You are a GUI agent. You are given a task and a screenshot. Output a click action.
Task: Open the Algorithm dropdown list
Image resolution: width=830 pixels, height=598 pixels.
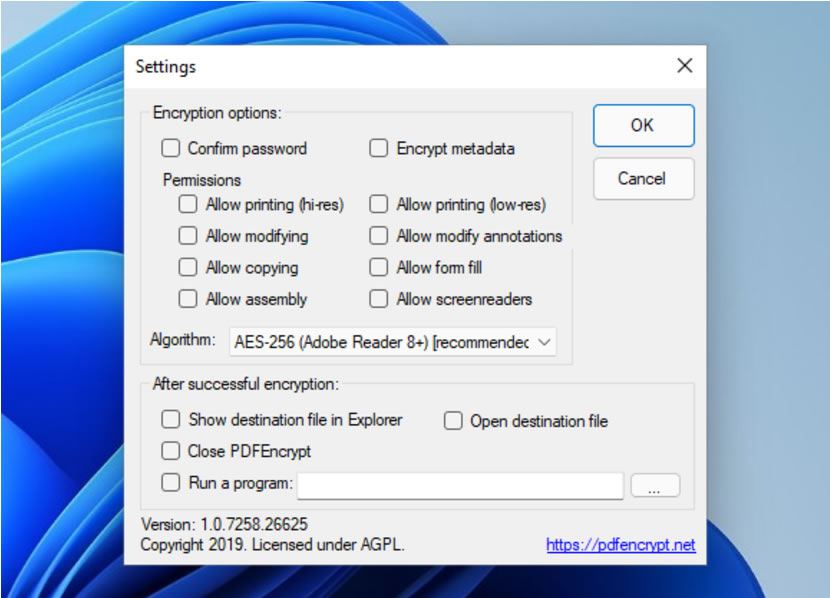[x=393, y=342]
